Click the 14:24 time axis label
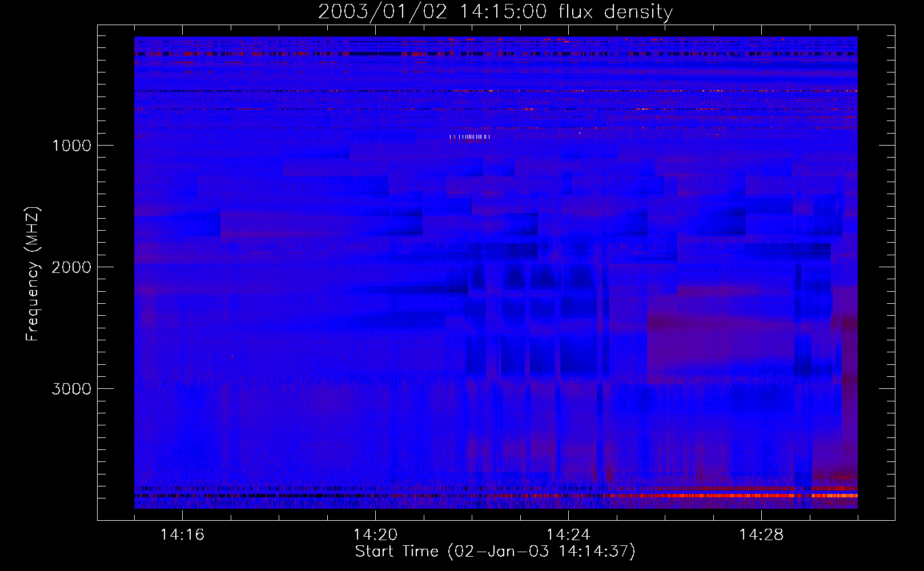 [568, 534]
